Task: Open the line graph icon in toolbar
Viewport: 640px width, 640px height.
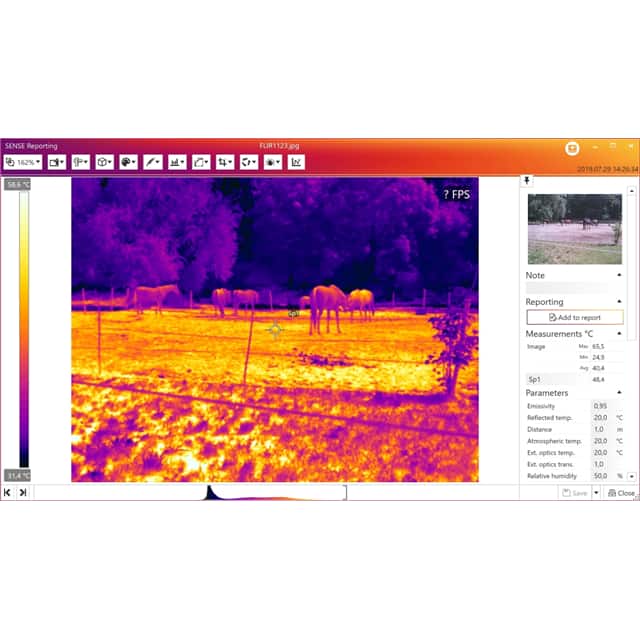Action: tap(296, 161)
